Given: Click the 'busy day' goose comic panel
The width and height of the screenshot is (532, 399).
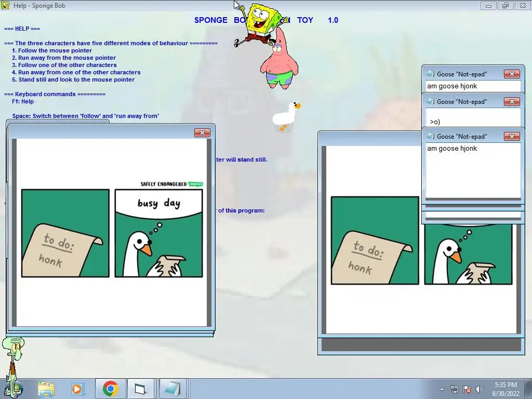Looking at the screenshot, I should pos(158,233).
